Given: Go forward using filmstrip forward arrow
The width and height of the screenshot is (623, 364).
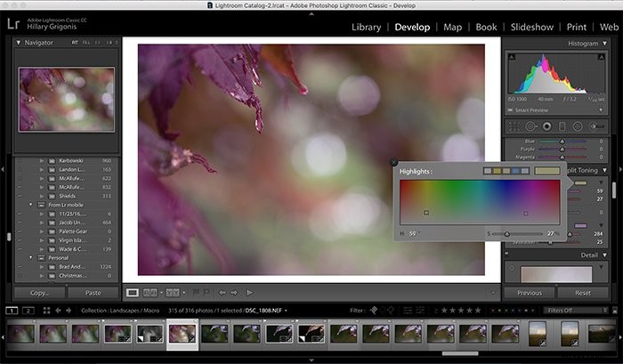Looking at the screenshot, I should [69, 311].
